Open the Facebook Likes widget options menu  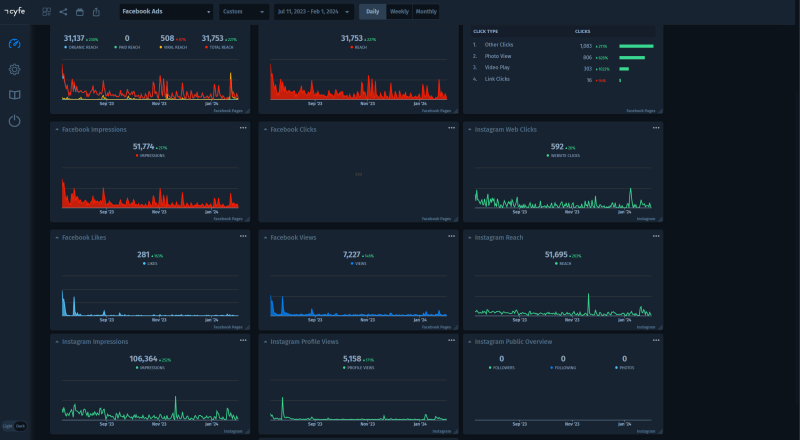[x=243, y=236]
